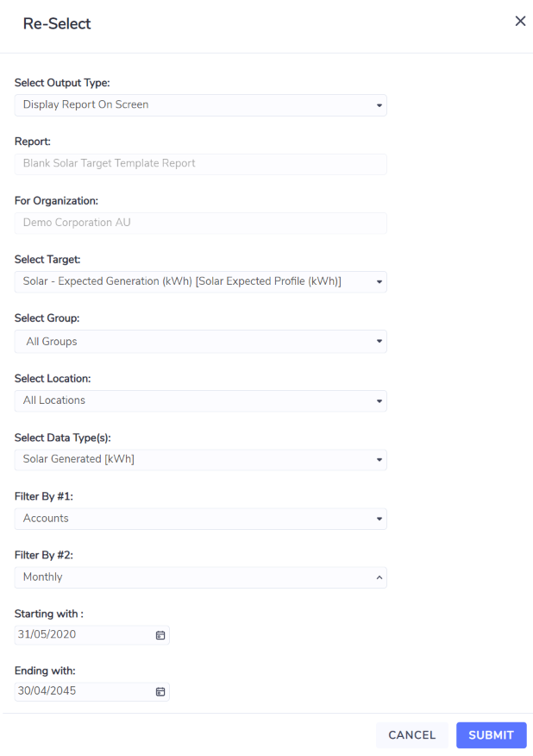This screenshot has width=533, height=756.
Task: Click the For Organization field
Action: 200,223
